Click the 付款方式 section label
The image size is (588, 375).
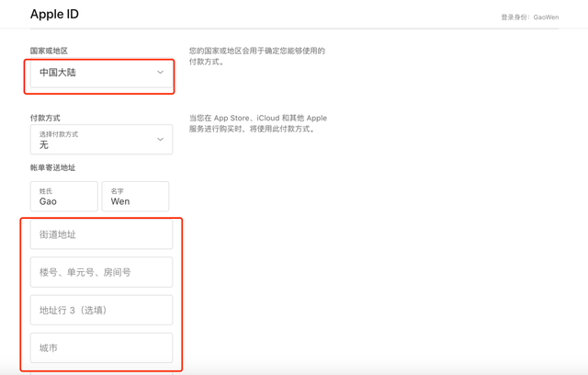[45, 118]
